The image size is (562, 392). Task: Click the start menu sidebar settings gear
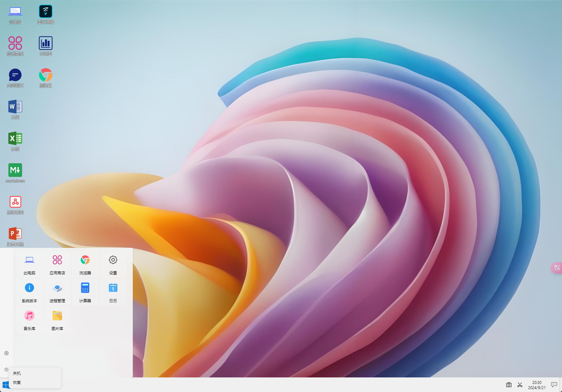point(6,353)
